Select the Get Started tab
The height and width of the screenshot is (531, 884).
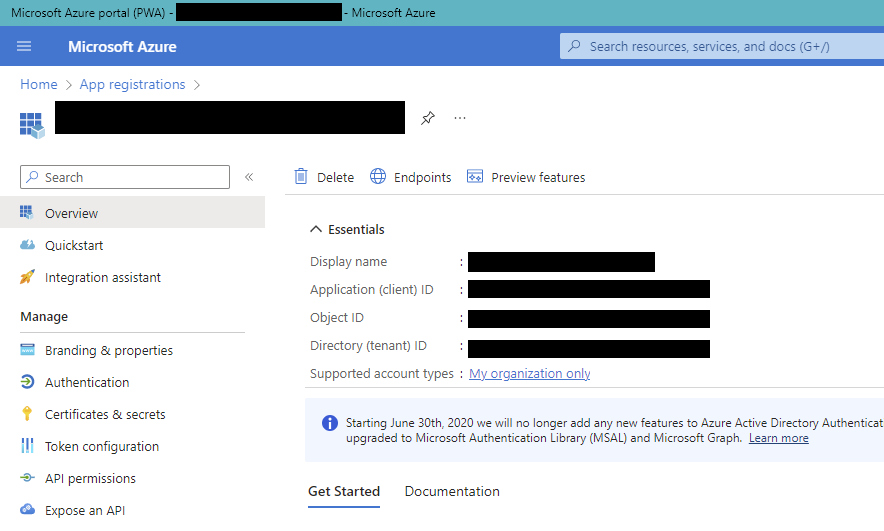(x=344, y=491)
